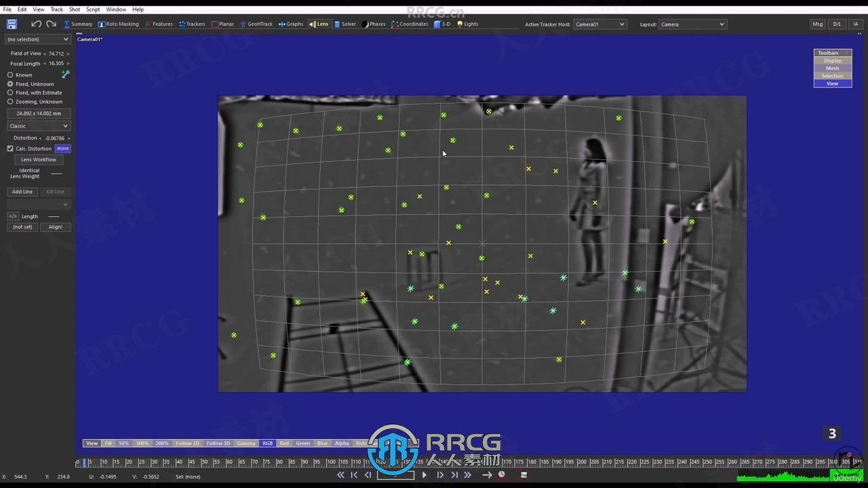Image resolution: width=868 pixels, height=488 pixels.
Task: Redo the last action
Action: [51, 24]
